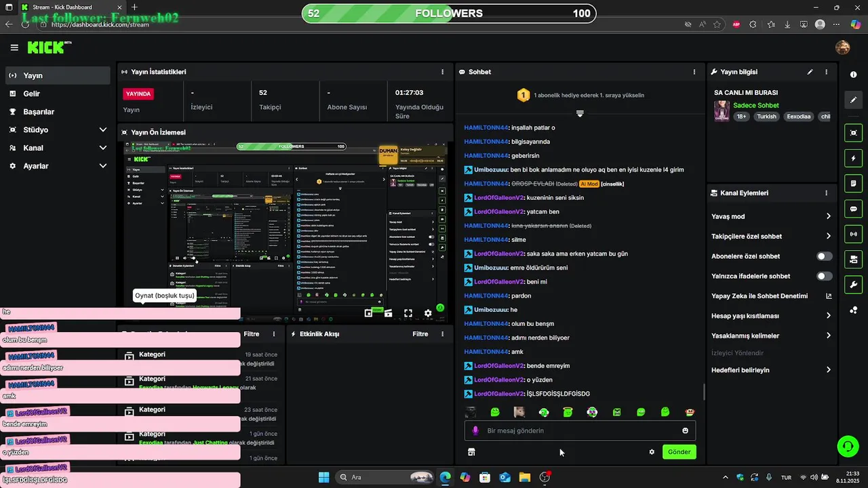The height and width of the screenshot is (488, 868).
Task: Switch to the Stream - Kick Dashboard browser tab
Action: point(71,7)
